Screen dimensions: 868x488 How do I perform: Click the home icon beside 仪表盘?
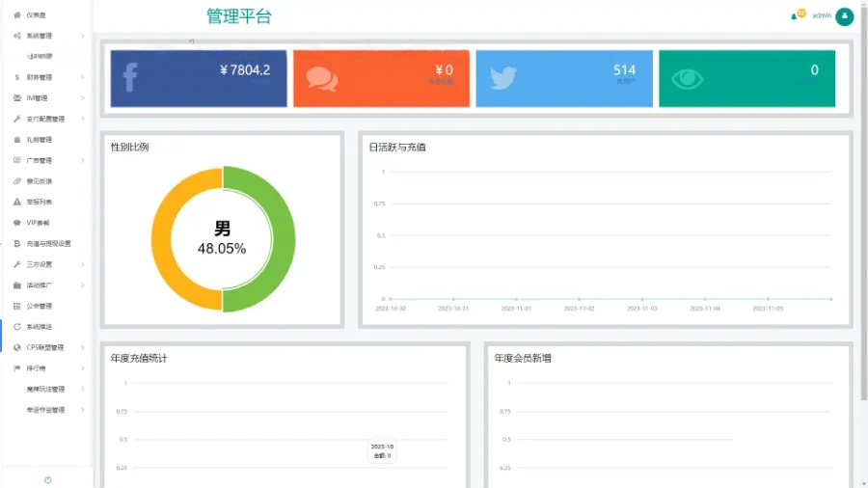pyautogui.click(x=17, y=15)
